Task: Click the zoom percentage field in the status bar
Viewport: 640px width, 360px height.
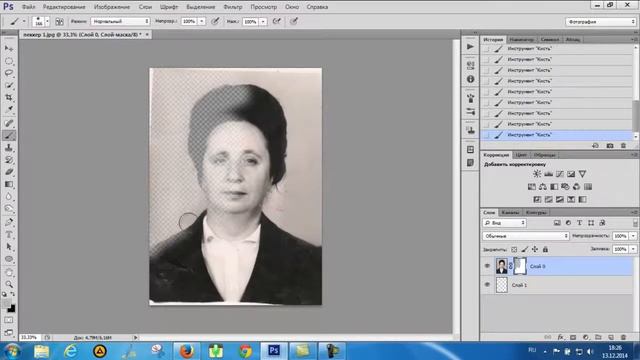Action: pyautogui.click(x=29, y=338)
